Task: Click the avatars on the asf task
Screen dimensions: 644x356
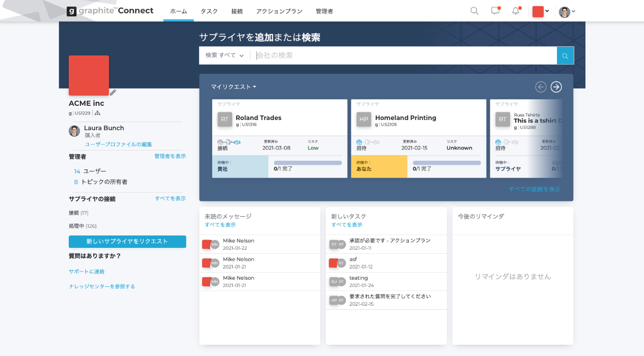Action: click(338, 263)
